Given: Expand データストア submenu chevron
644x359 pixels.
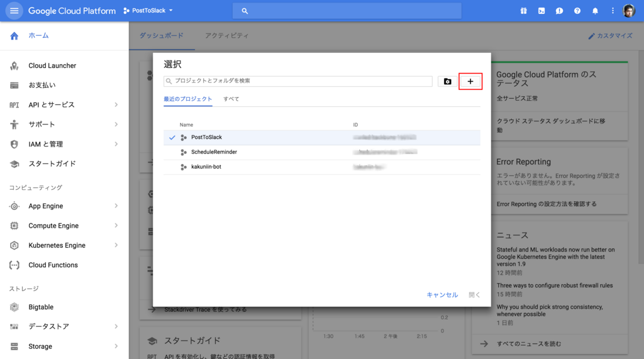Looking at the screenshot, I should pos(116,326).
